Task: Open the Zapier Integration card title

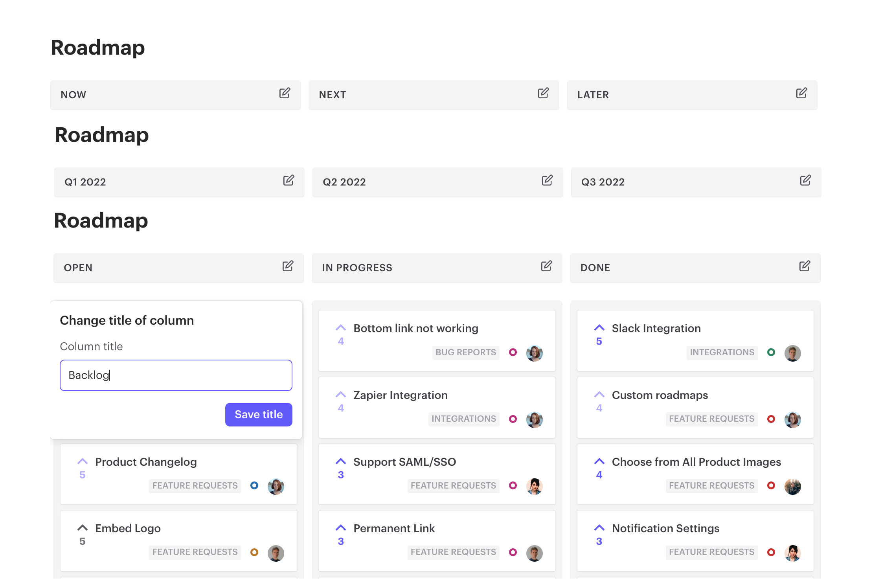Action: pyautogui.click(x=401, y=395)
